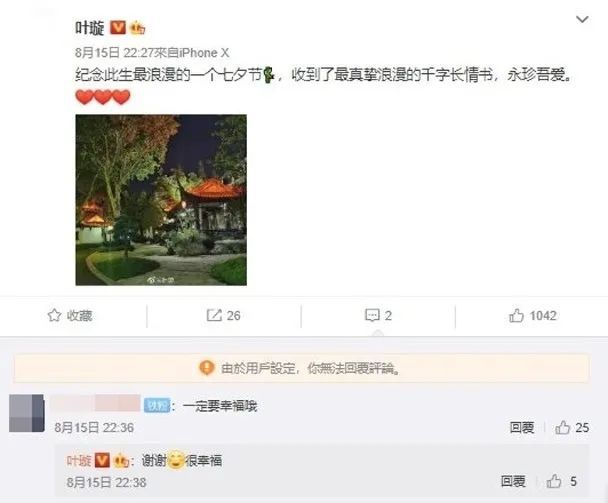Image resolution: width=608 pixels, height=503 pixels.
Task: Click the 来自iPhone X source link
Action: [x=192, y=53]
